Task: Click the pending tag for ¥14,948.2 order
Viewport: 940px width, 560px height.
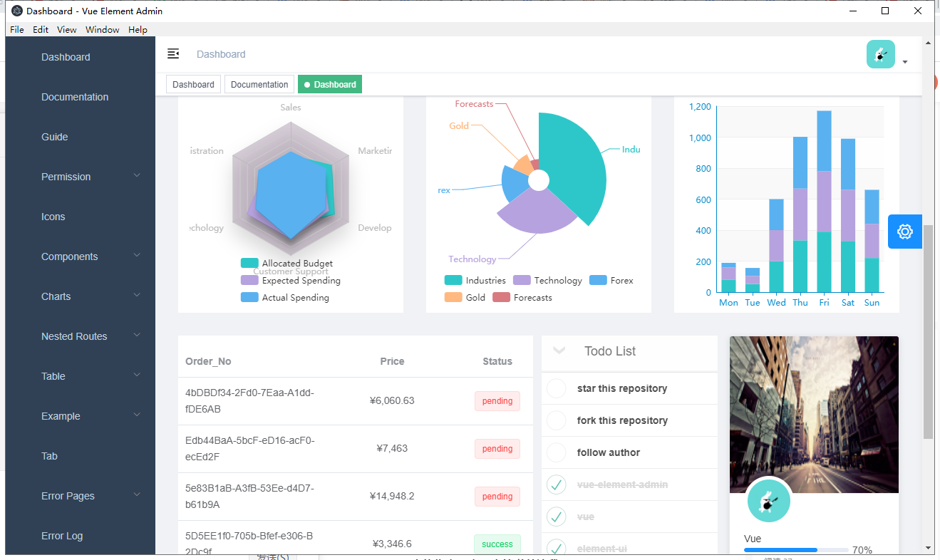Action: tap(497, 497)
